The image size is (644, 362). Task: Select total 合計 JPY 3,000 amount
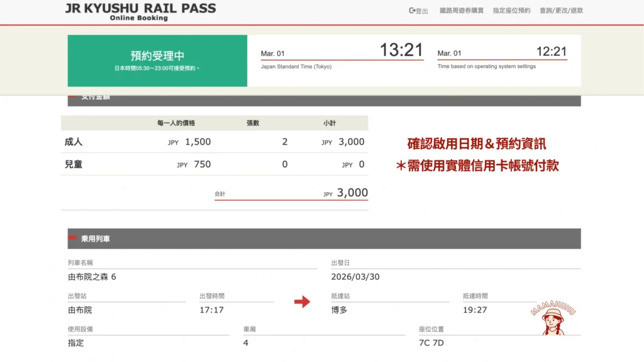345,193
